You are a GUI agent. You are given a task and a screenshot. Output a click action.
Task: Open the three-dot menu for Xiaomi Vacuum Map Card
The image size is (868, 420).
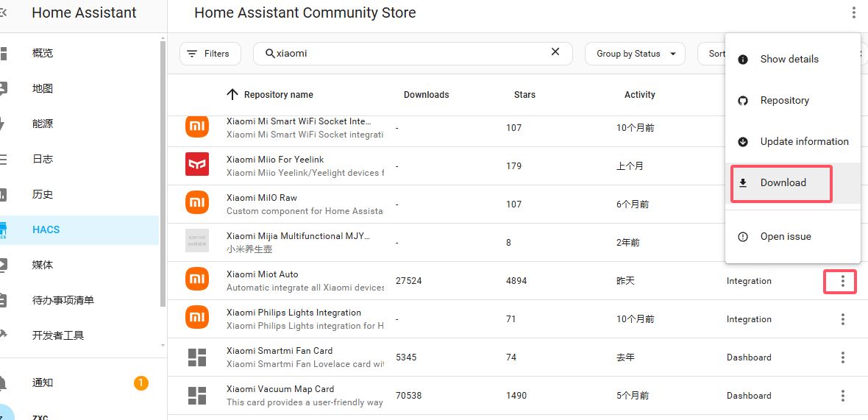(x=842, y=396)
